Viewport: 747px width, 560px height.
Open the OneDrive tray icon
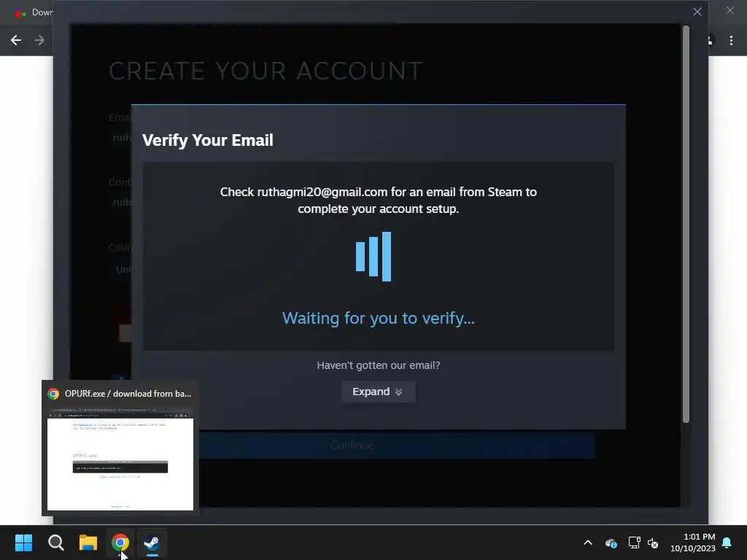coord(611,542)
